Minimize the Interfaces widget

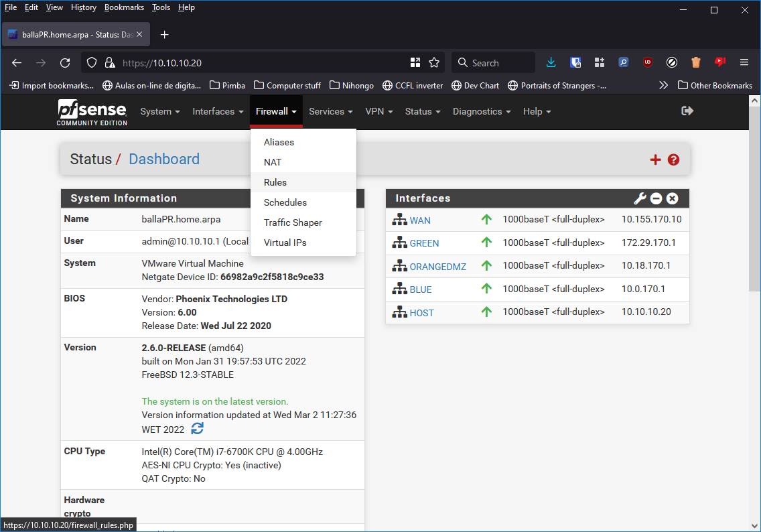[656, 198]
